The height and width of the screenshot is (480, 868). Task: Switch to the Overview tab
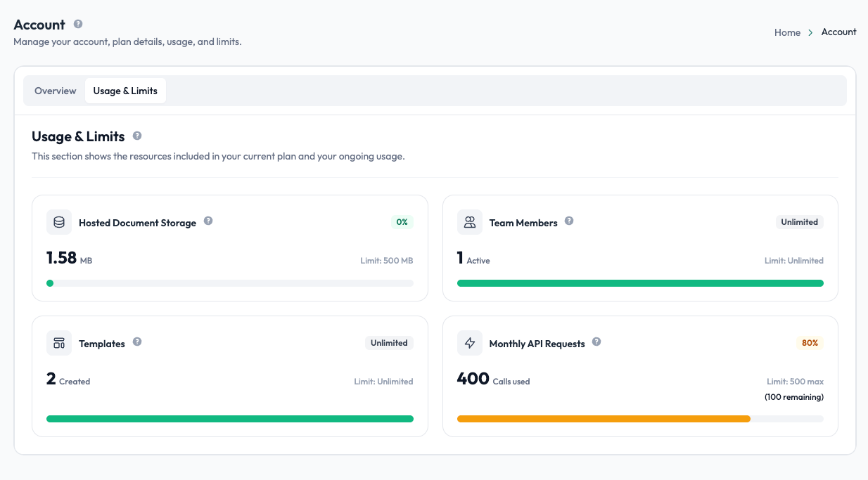coord(56,91)
